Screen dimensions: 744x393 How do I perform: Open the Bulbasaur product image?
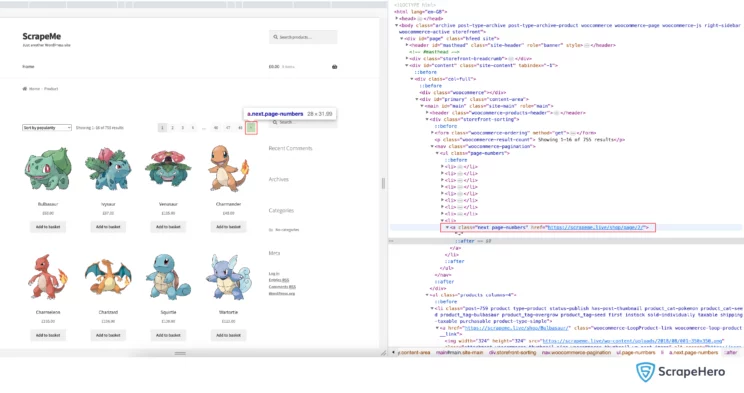pos(48,169)
